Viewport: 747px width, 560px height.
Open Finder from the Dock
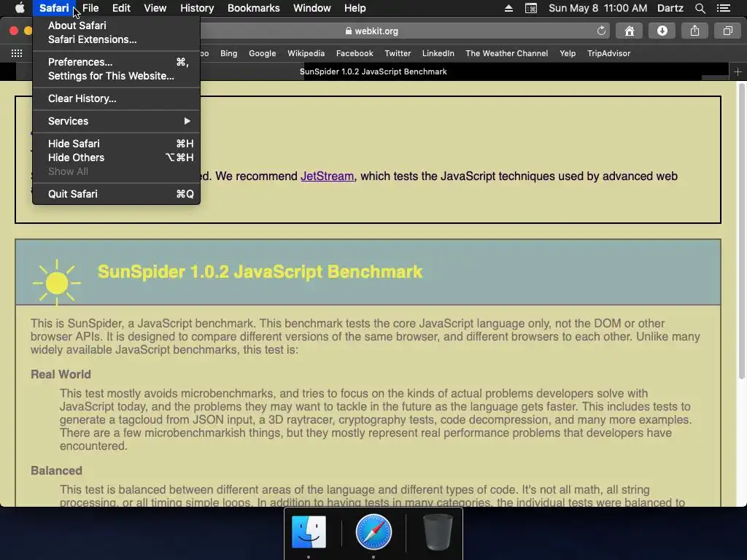(x=309, y=532)
